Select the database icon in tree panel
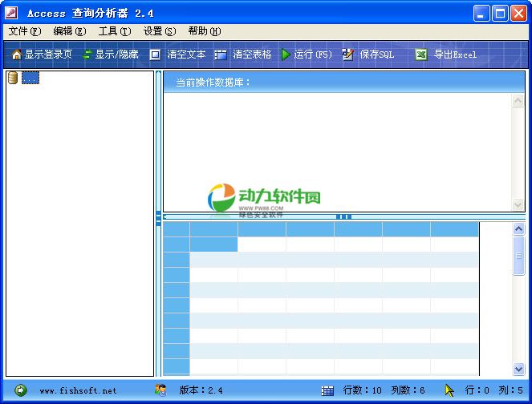Viewport: 532px width, 404px height. point(13,78)
